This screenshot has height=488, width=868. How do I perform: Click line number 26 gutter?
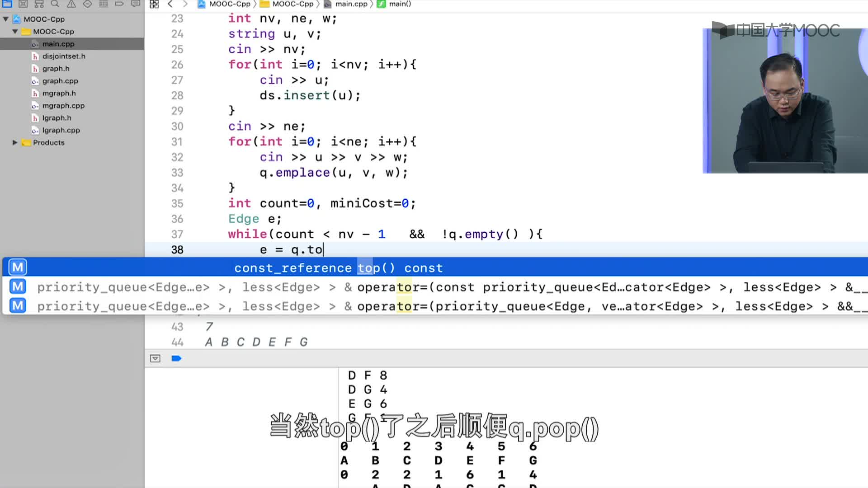pos(177,65)
